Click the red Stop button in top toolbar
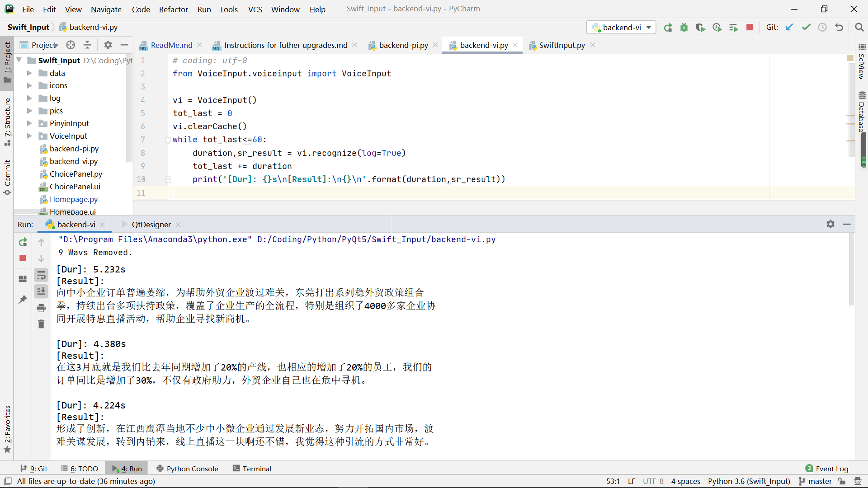 point(750,28)
